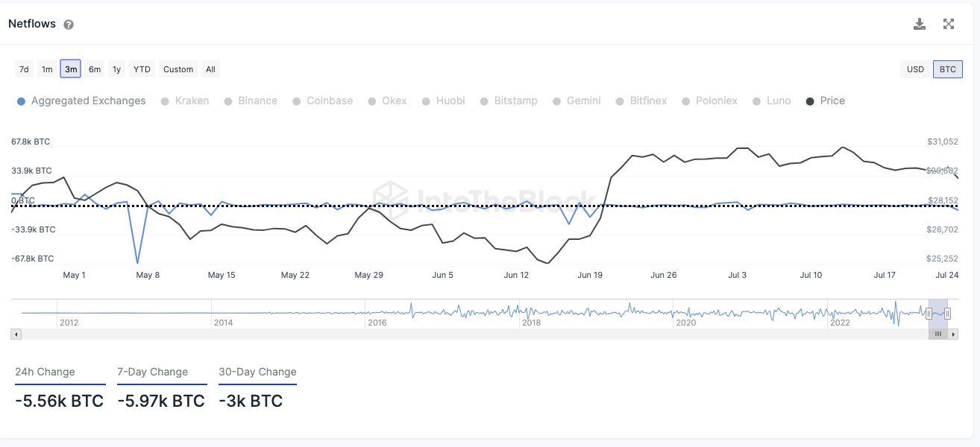980x447 pixels.
Task: Enable the Coinbase legend series
Action: (x=323, y=101)
